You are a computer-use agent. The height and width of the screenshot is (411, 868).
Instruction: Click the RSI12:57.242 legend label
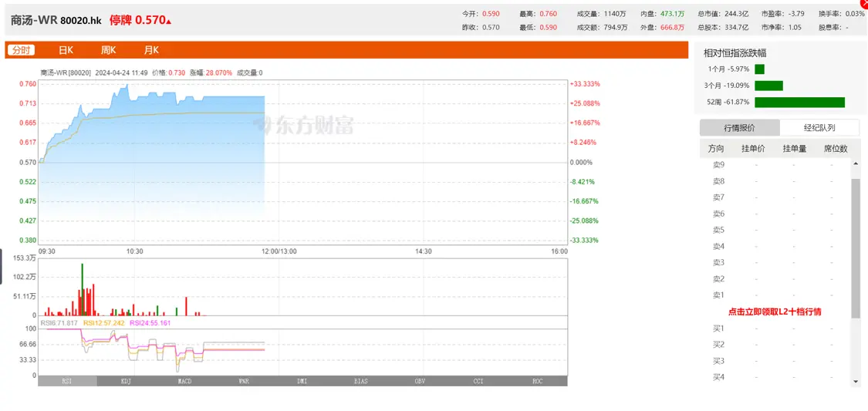coord(103,322)
